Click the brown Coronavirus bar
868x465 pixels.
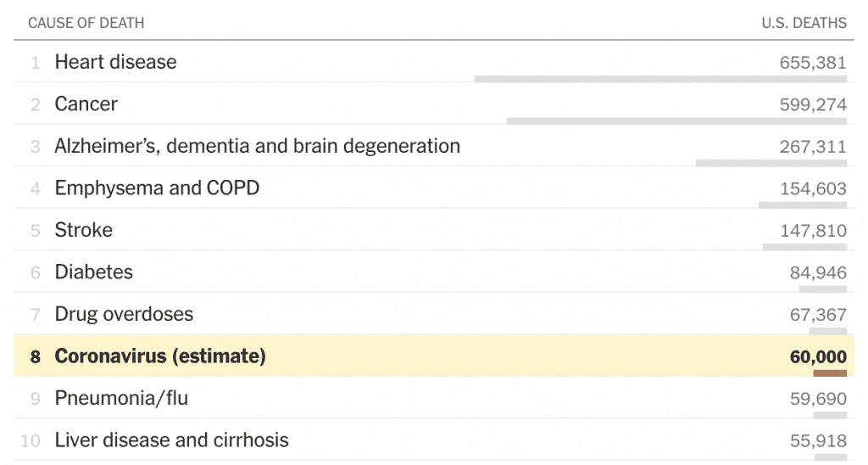[x=830, y=373]
